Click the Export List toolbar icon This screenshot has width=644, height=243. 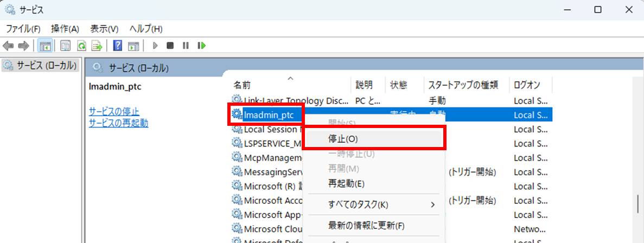(97, 46)
